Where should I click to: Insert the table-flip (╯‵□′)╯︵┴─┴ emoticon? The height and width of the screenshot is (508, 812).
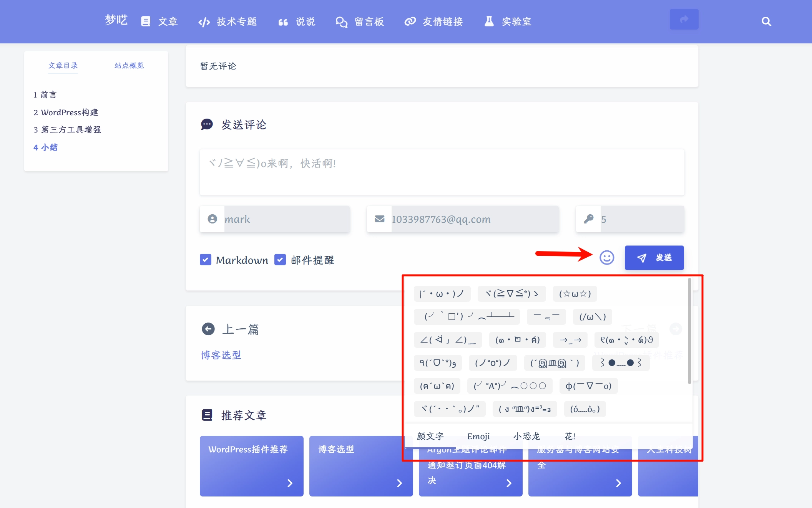[x=467, y=317]
